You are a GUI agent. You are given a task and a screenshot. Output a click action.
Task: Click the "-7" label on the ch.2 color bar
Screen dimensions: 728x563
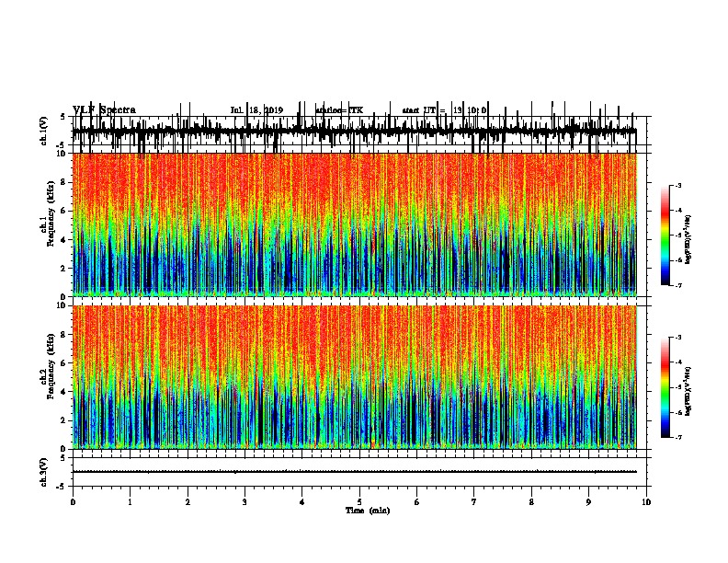678,437
